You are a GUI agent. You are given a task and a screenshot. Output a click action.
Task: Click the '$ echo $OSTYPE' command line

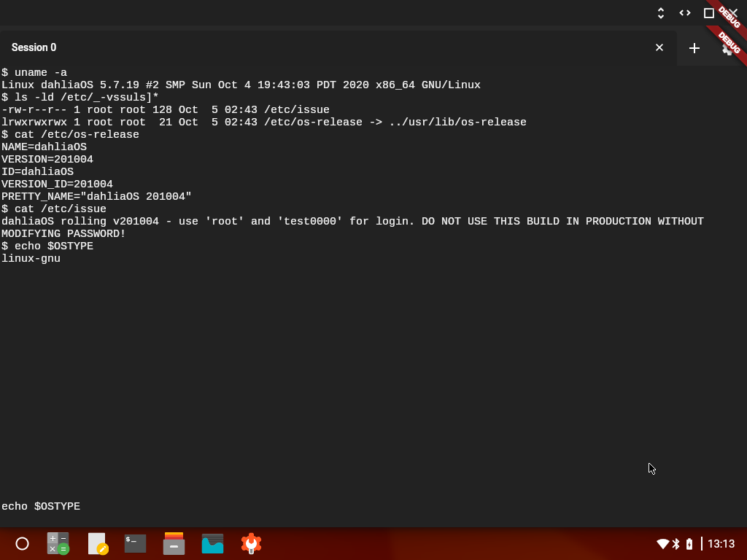(x=47, y=246)
